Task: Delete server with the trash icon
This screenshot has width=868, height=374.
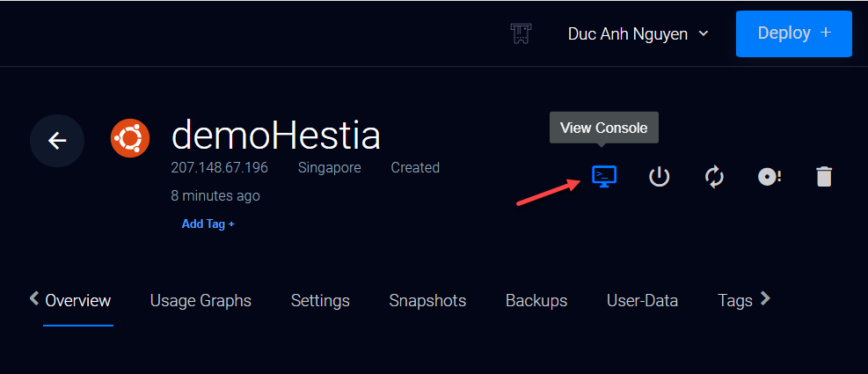Action: pyautogui.click(x=823, y=177)
